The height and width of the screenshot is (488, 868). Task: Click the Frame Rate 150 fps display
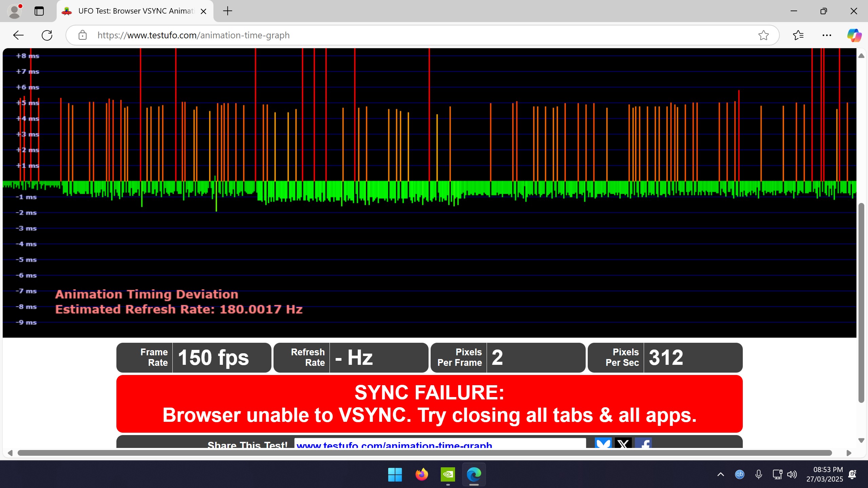point(194,357)
